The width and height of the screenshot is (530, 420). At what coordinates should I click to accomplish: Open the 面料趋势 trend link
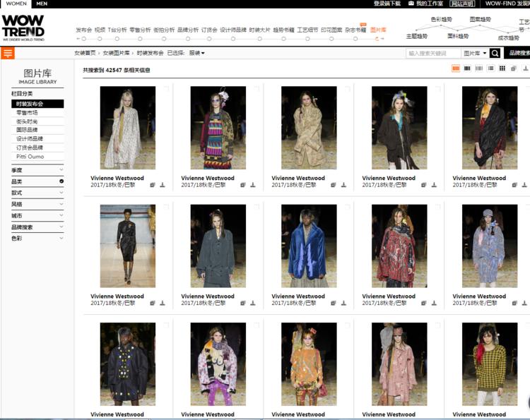[458, 36]
